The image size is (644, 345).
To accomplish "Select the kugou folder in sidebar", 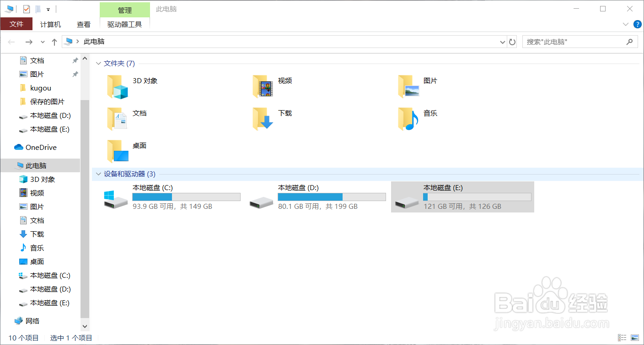I will click(35, 88).
